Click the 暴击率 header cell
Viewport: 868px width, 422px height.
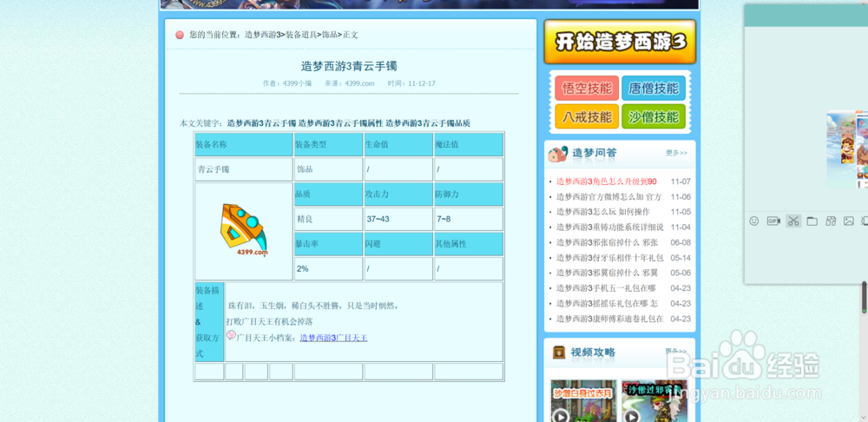coord(328,244)
